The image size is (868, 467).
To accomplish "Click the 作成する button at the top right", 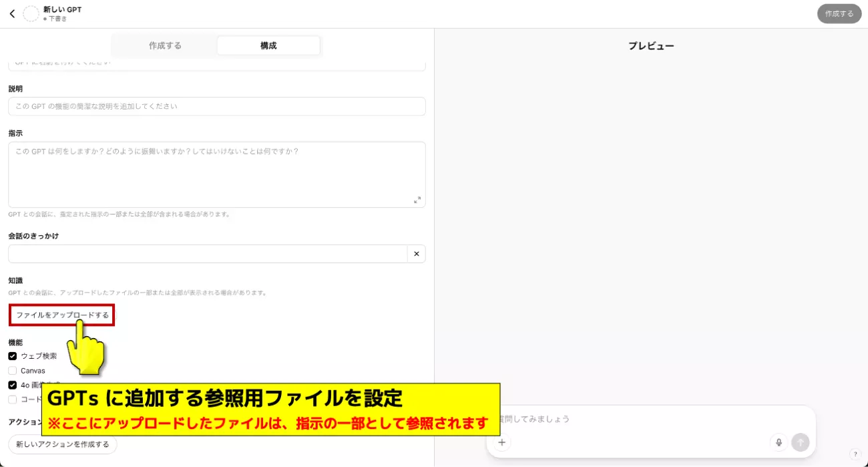I will click(x=839, y=13).
